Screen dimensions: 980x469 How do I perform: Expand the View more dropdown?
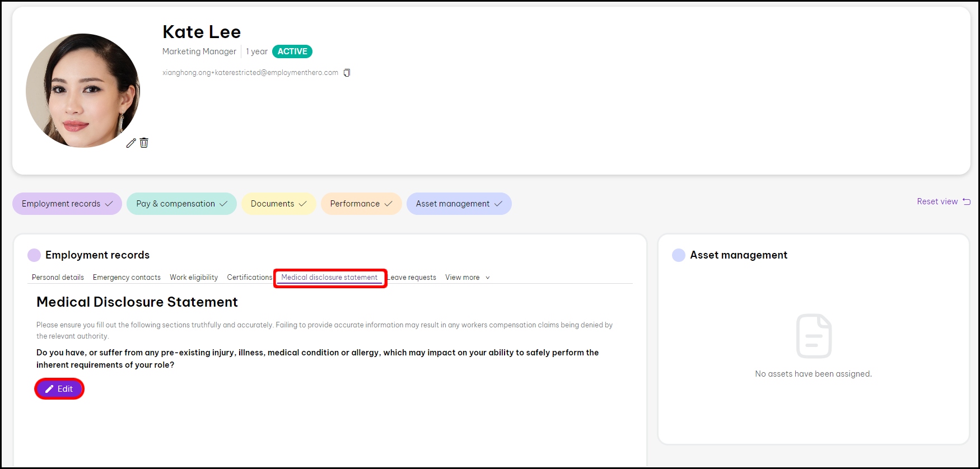[467, 278]
